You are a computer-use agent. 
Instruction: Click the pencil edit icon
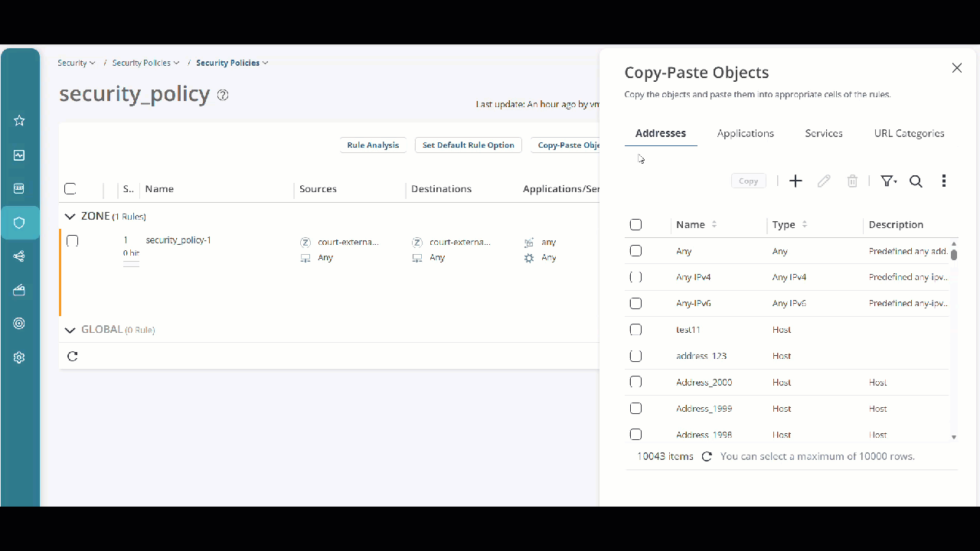pos(824,181)
